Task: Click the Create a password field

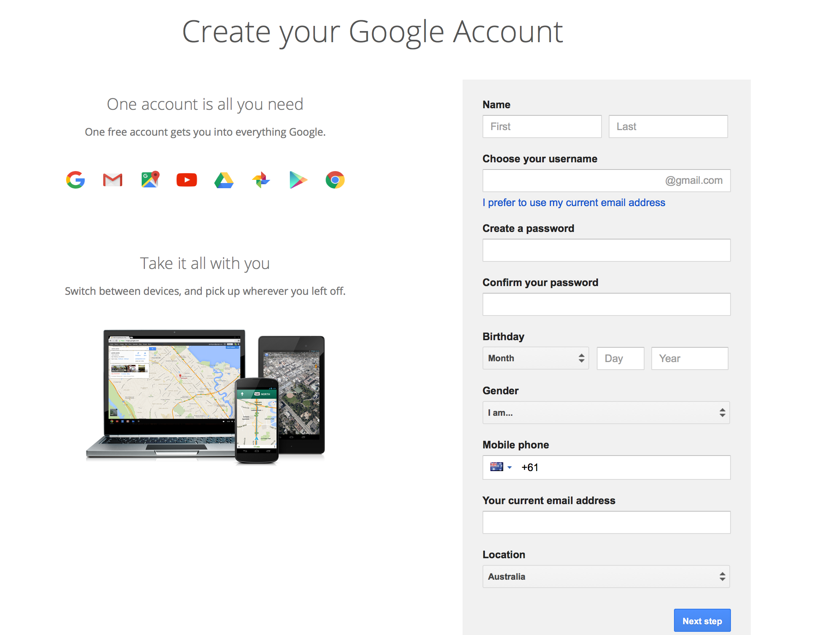Action: coord(606,250)
